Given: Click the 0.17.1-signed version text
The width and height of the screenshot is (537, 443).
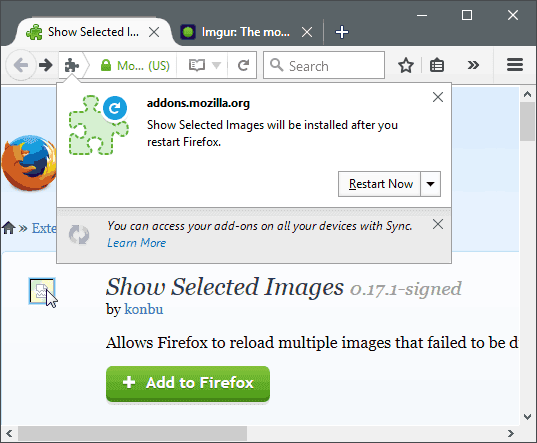Looking at the screenshot, I should [405, 290].
